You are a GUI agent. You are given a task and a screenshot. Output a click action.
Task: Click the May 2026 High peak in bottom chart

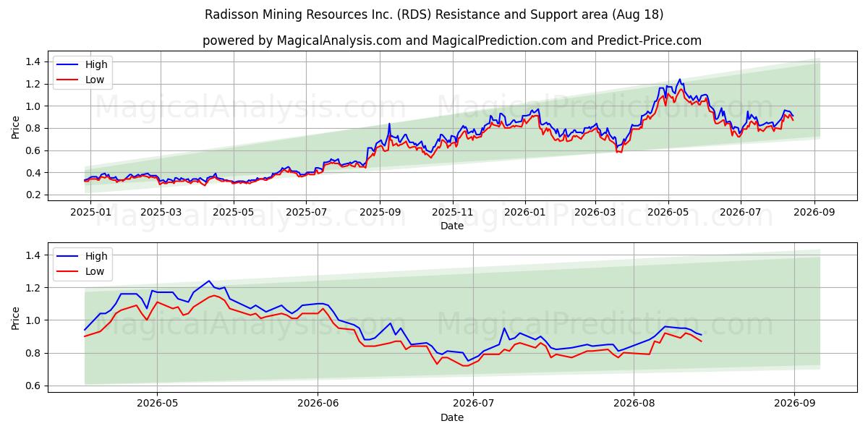209,281
